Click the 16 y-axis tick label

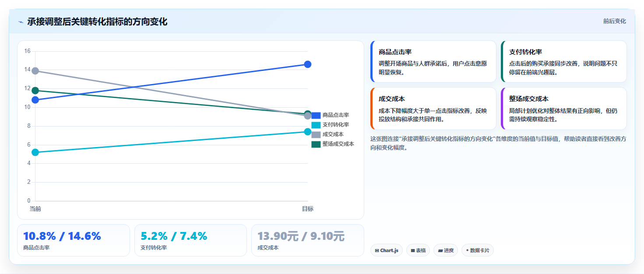tap(27, 51)
